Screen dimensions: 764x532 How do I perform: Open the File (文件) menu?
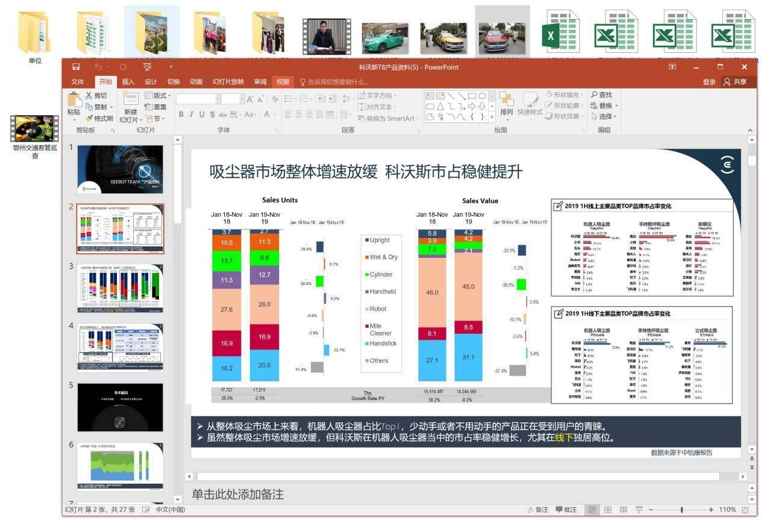78,82
